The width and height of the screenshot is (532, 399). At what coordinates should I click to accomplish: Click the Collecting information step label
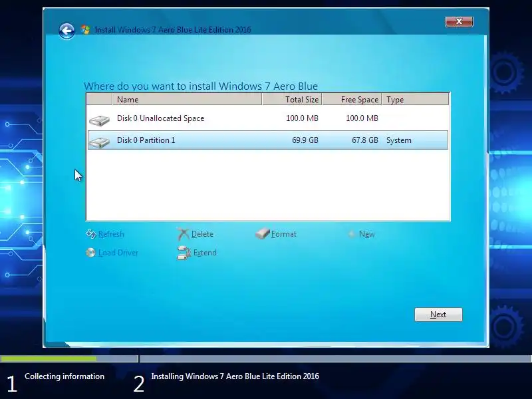coord(65,376)
